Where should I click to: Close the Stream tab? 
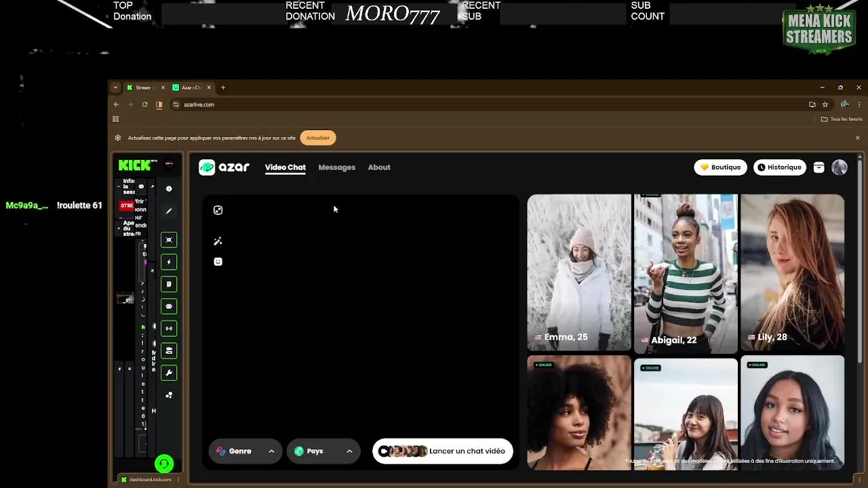[163, 87]
